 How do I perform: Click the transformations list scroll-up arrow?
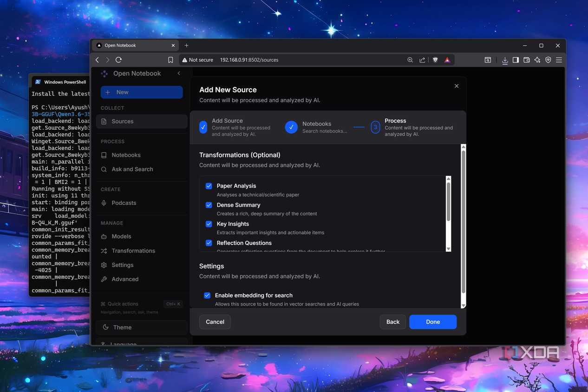click(448, 179)
